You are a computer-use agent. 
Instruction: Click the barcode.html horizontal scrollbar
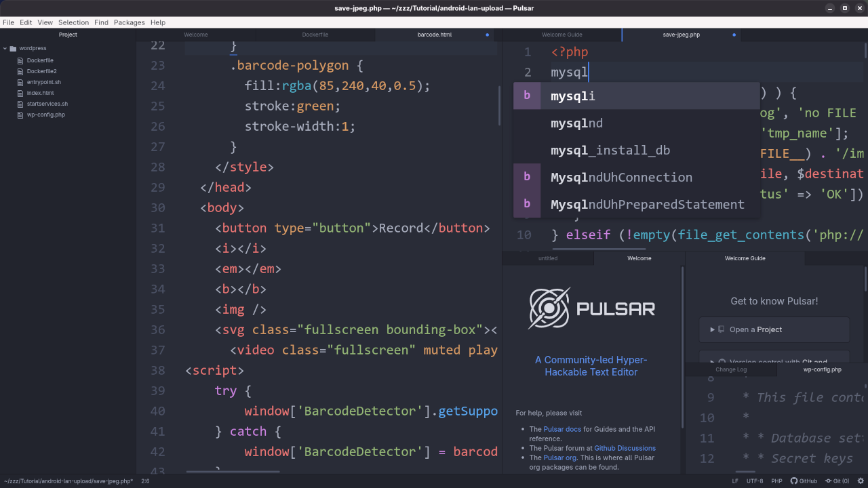click(x=233, y=472)
